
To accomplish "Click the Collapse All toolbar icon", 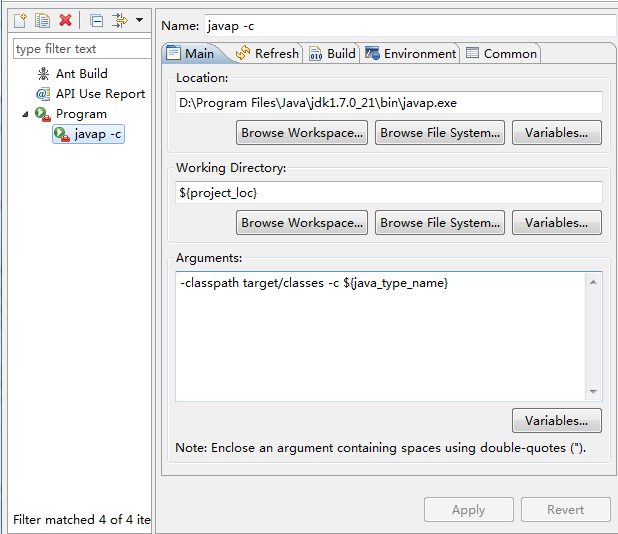I will click(96, 20).
